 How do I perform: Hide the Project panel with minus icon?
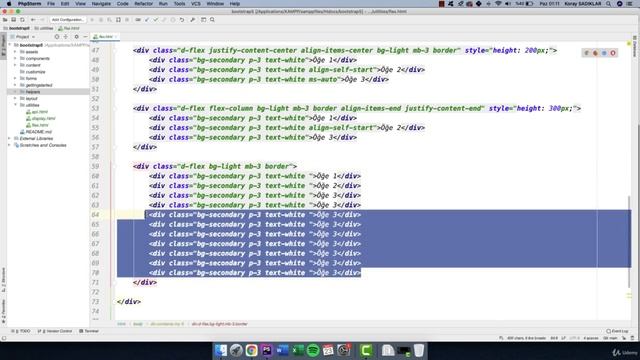tap(85, 37)
